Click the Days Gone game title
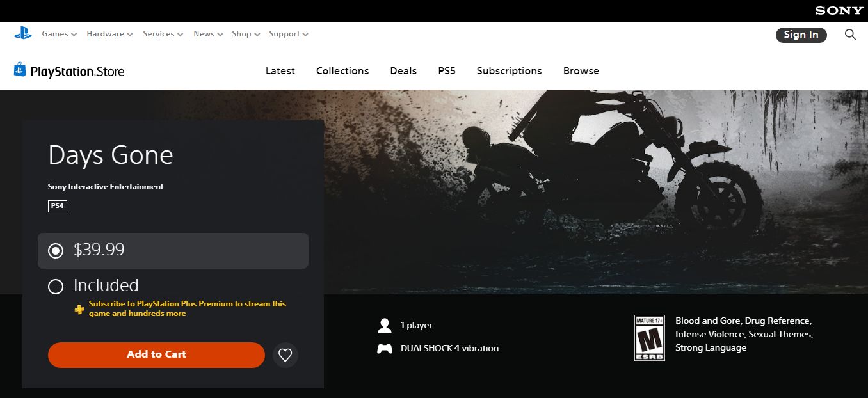 click(x=111, y=155)
